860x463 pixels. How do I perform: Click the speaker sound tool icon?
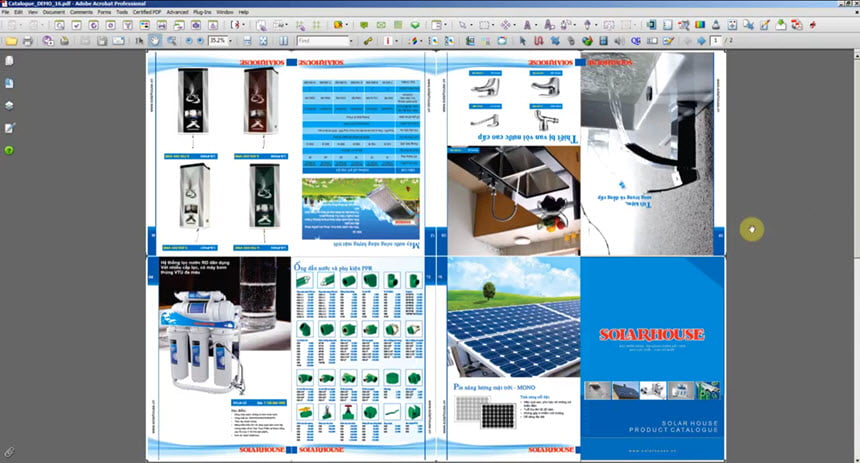[619, 41]
